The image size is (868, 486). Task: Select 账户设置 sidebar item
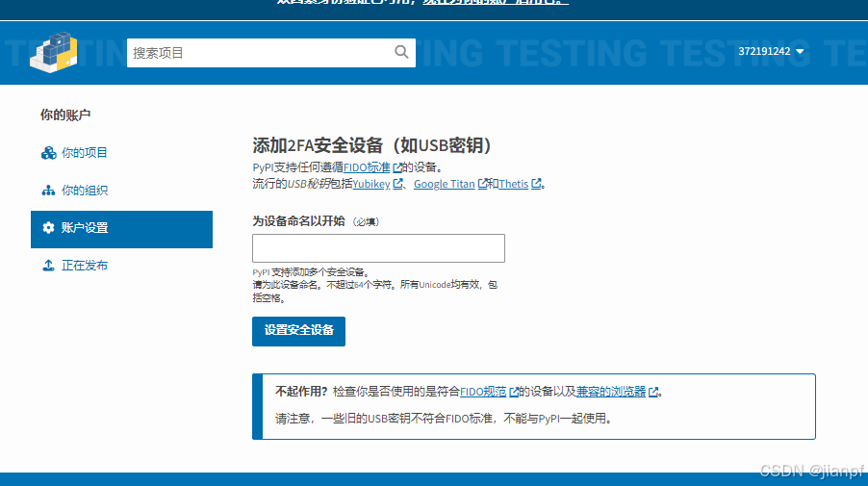coord(122,229)
